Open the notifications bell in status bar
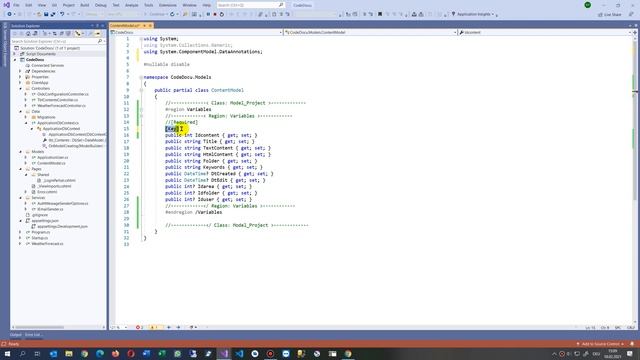This screenshot has width=640, height=360. (x=632, y=344)
